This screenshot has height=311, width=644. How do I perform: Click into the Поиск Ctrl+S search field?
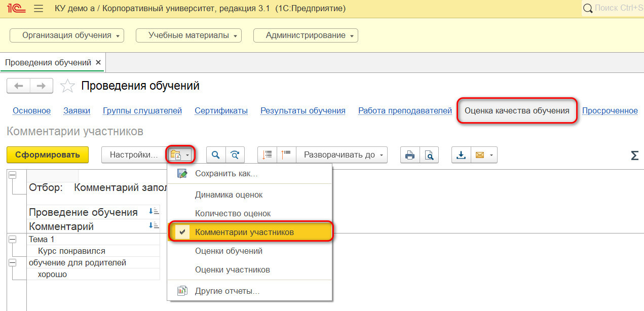click(x=618, y=9)
